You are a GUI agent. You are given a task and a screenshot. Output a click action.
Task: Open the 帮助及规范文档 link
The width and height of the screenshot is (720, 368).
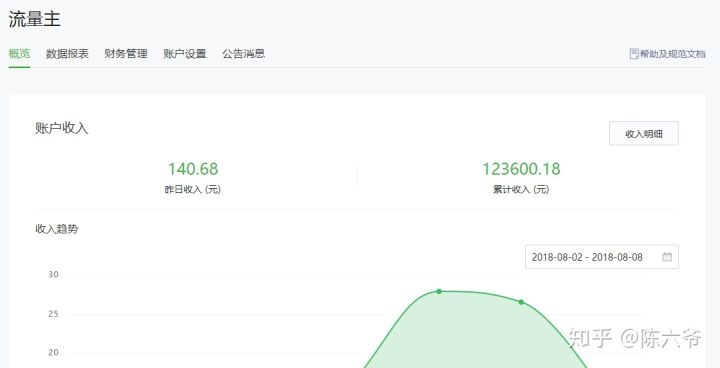672,54
